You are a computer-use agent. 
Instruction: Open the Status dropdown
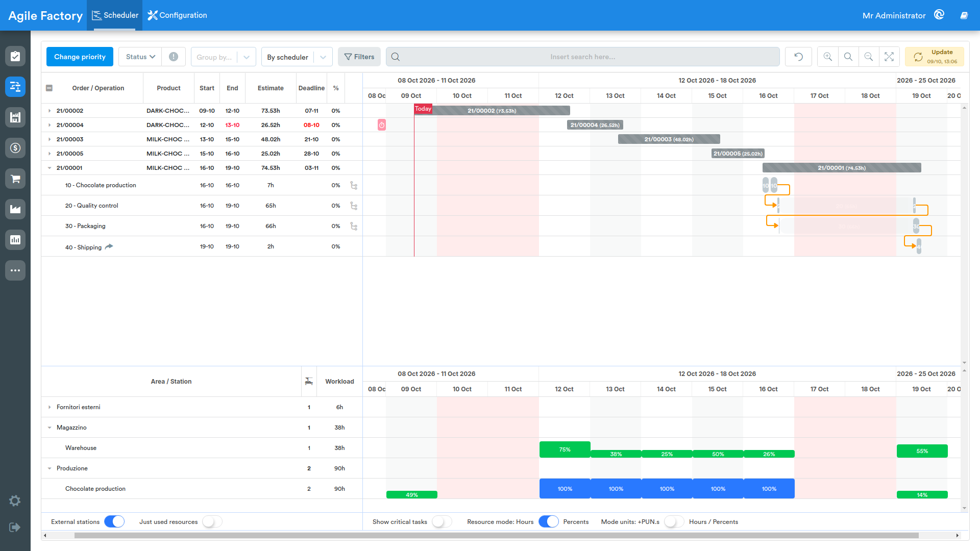(140, 57)
